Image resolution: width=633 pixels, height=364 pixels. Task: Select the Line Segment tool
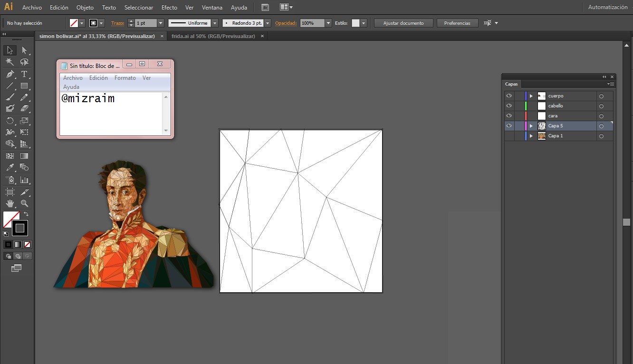point(10,86)
